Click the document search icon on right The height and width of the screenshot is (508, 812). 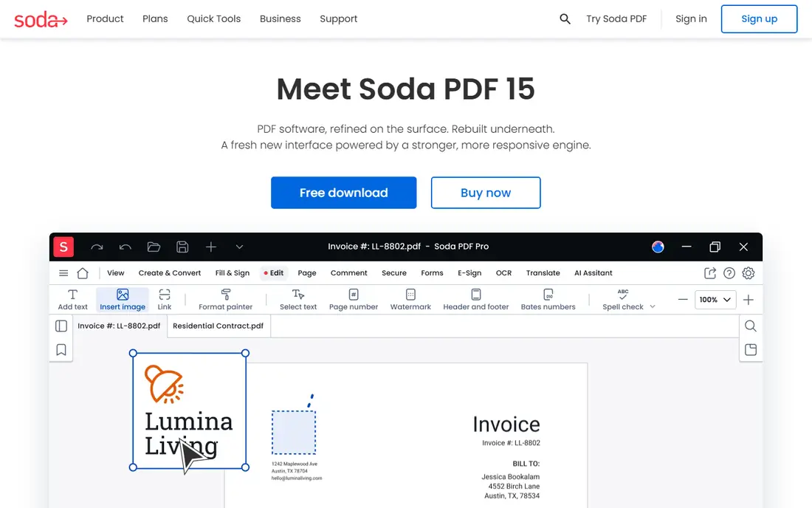pos(751,326)
